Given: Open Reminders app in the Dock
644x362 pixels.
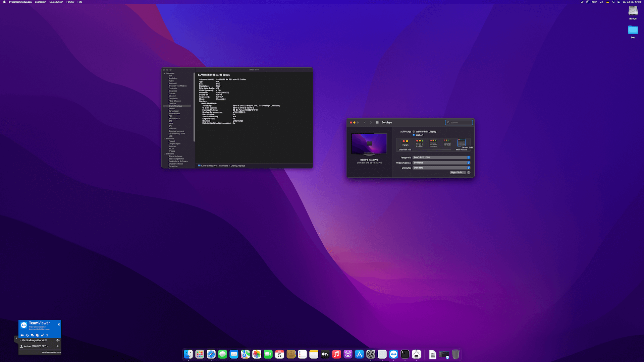Looking at the screenshot, I should pyautogui.click(x=303, y=354).
